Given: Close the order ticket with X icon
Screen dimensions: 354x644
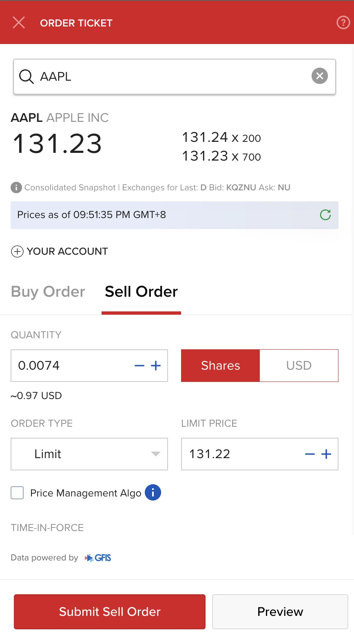Looking at the screenshot, I should [19, 22].
